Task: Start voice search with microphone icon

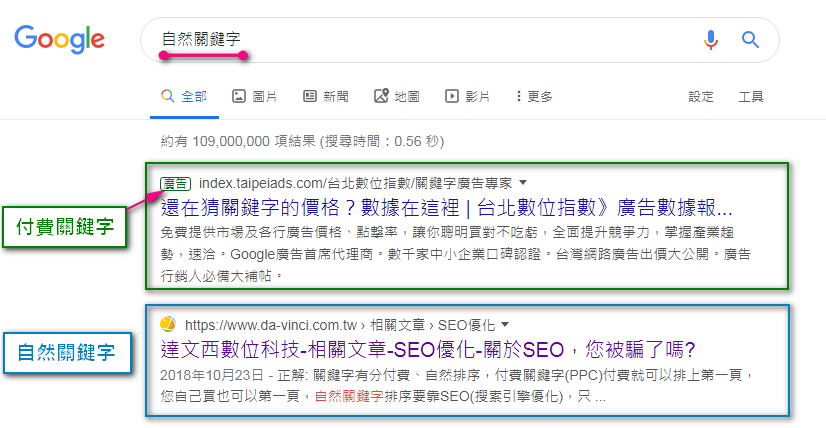Action: tap(711, 40)
